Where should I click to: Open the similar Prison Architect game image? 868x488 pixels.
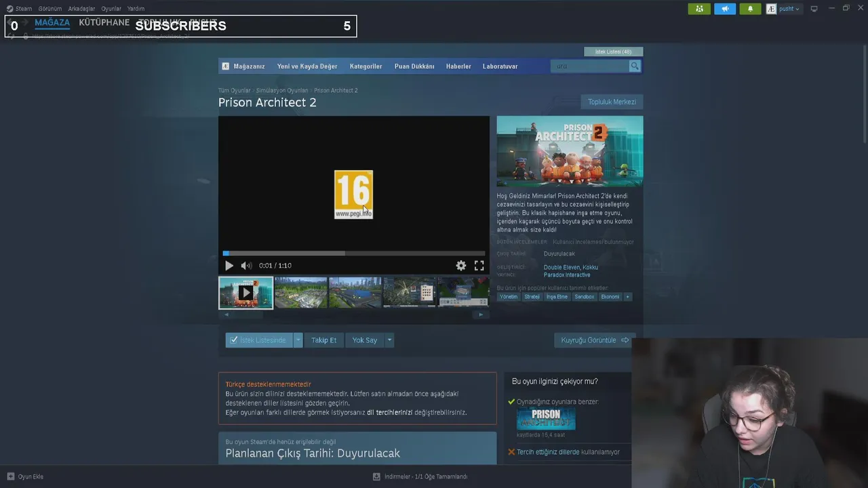[x=546, y=418]
